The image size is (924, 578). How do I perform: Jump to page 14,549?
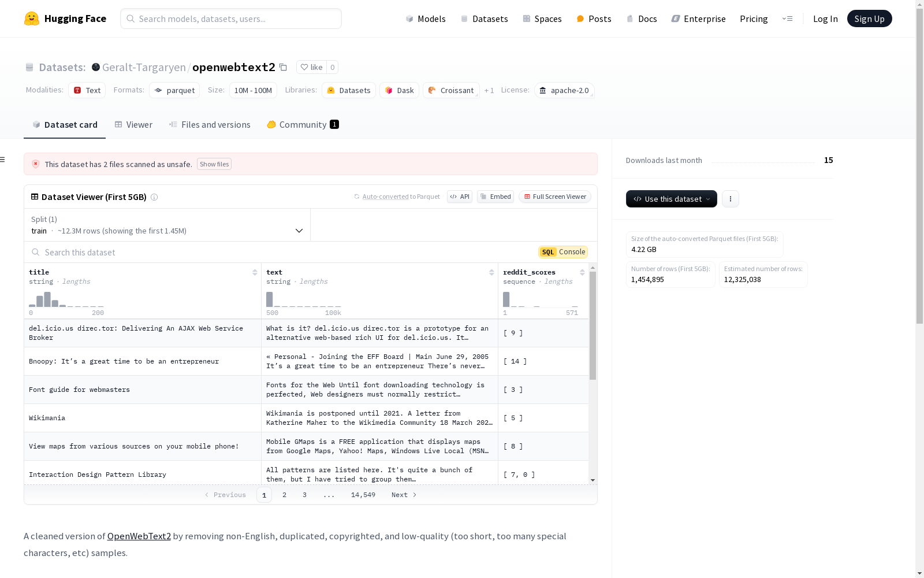(x=363, y=495)
